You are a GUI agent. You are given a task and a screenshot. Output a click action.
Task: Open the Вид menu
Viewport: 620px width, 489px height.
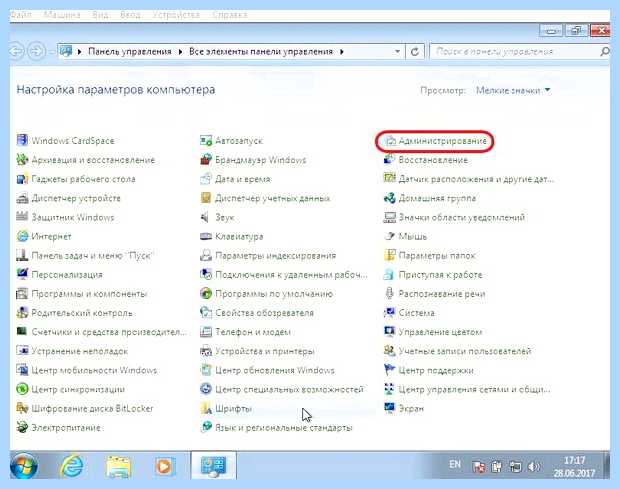[100, 15]
